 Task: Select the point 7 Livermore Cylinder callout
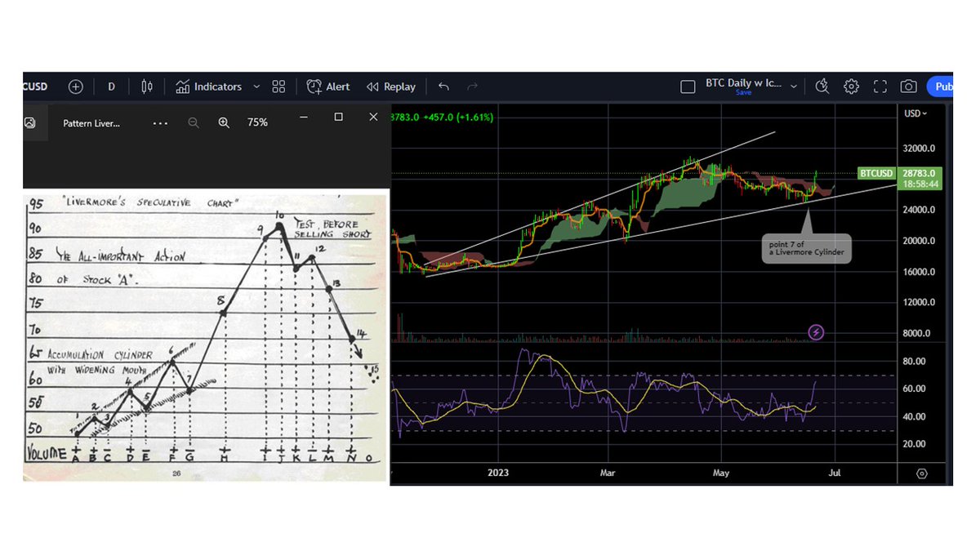pyautogui.click(x=807, y=249)
